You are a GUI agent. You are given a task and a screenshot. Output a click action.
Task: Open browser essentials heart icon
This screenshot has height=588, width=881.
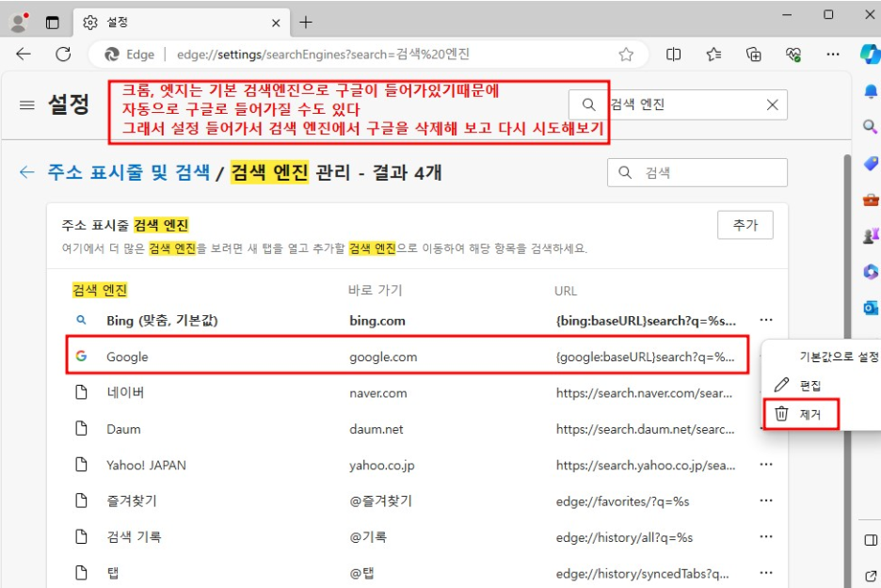click(x=793, y=55)
